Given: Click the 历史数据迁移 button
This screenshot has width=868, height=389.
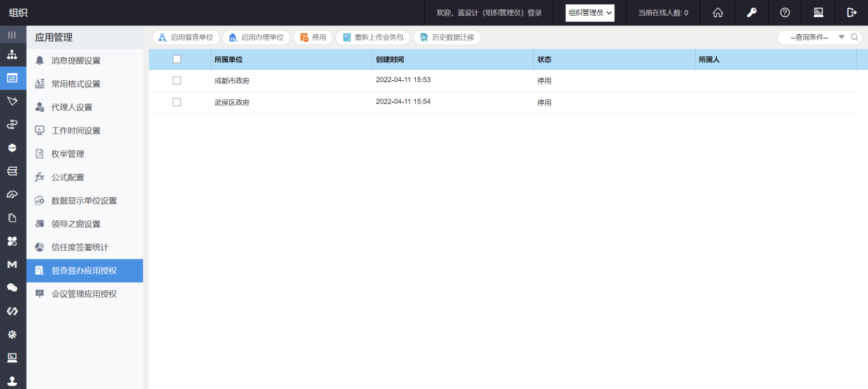Looking at the screenshot, I should click(x=447, y=38).
